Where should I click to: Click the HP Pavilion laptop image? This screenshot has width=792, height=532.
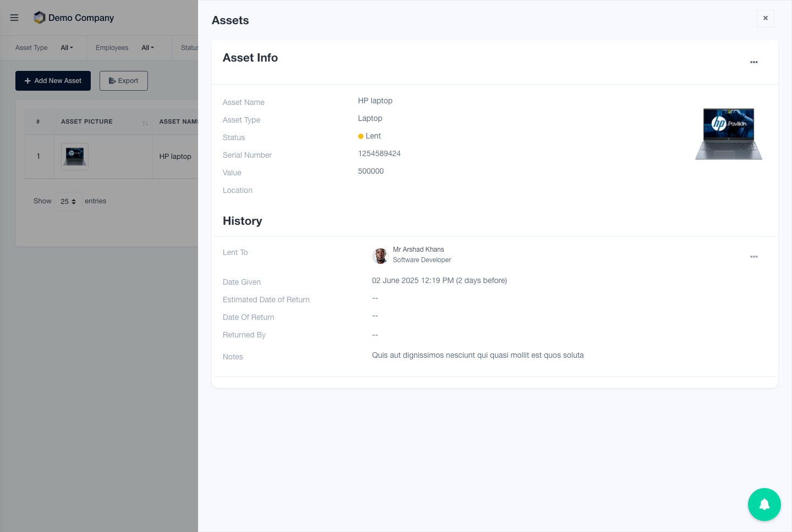pyautogui.click(x=729, y=134)
